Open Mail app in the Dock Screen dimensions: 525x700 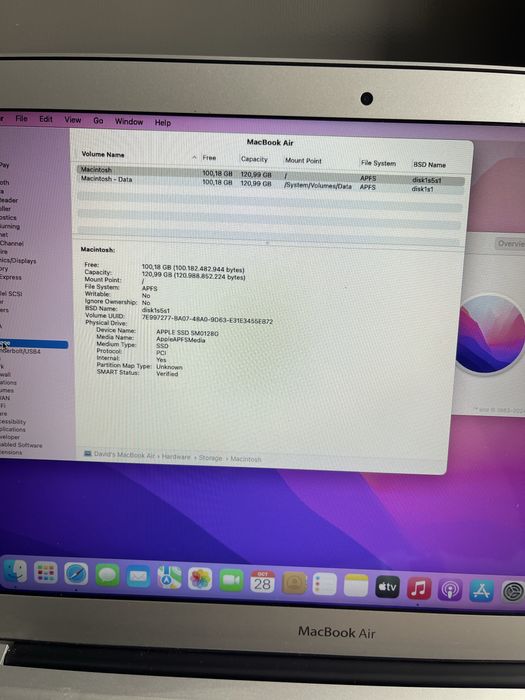tap(138, 576)
